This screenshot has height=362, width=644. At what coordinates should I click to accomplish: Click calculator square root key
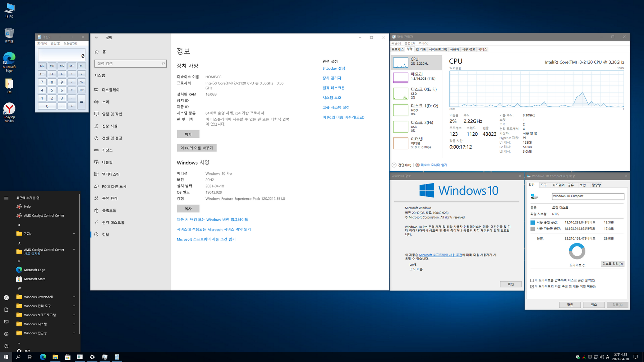[x=82, y=74]
